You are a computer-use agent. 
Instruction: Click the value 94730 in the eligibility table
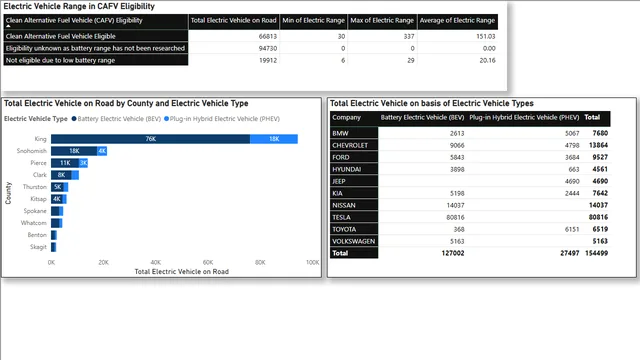click(x=268, y=48)
